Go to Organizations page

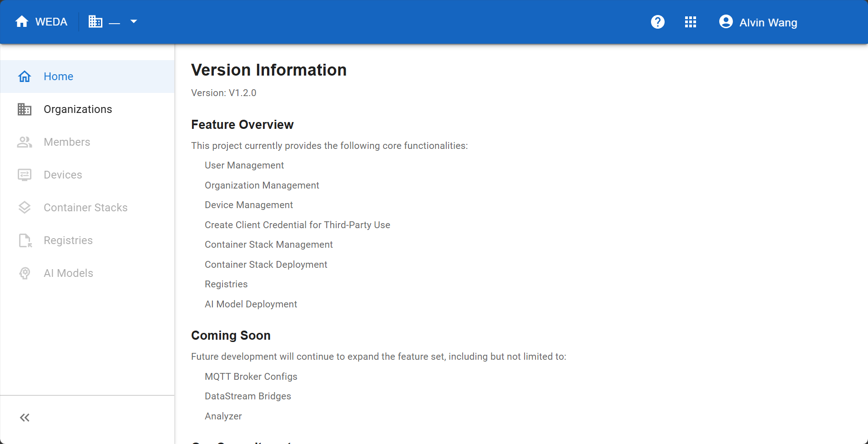click(87, 109)
